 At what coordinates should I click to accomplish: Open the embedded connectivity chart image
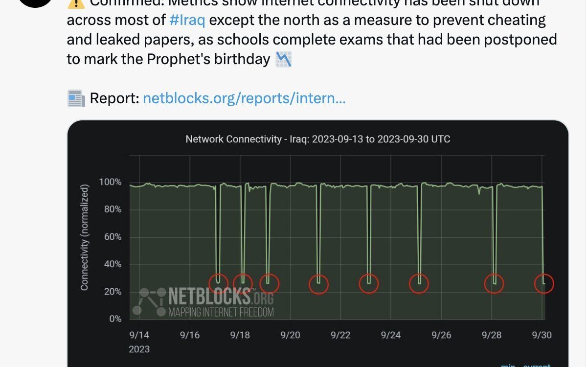318,244
